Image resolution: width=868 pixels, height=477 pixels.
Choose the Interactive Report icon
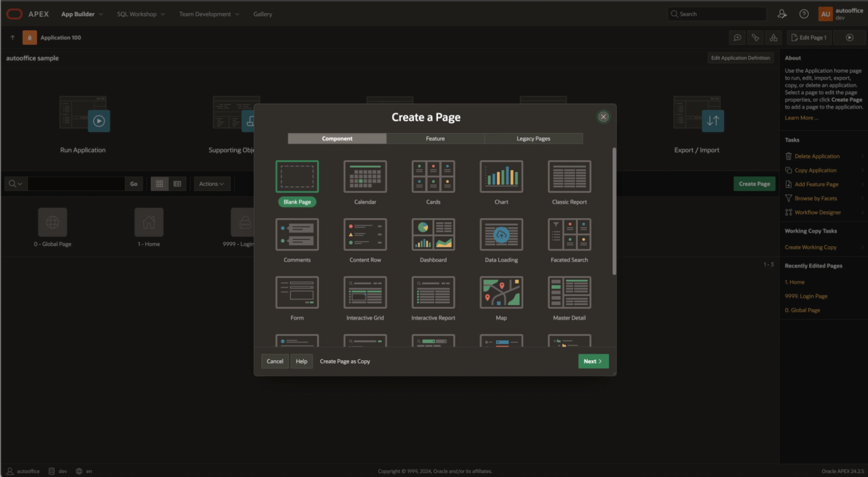(433, 292)
